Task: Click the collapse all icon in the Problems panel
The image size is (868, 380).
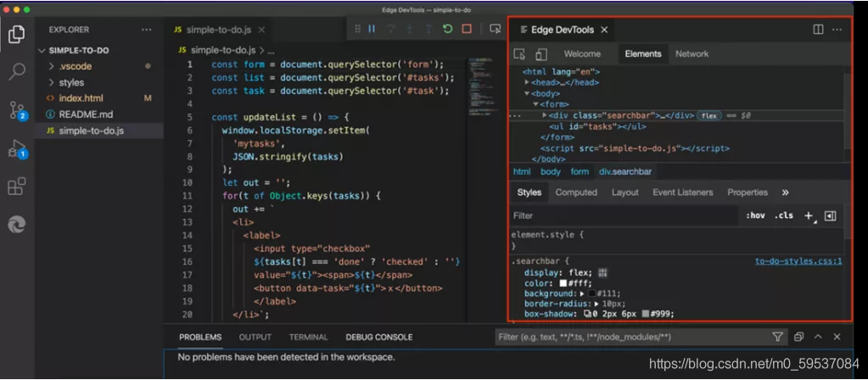Action: tap(798, 337)
